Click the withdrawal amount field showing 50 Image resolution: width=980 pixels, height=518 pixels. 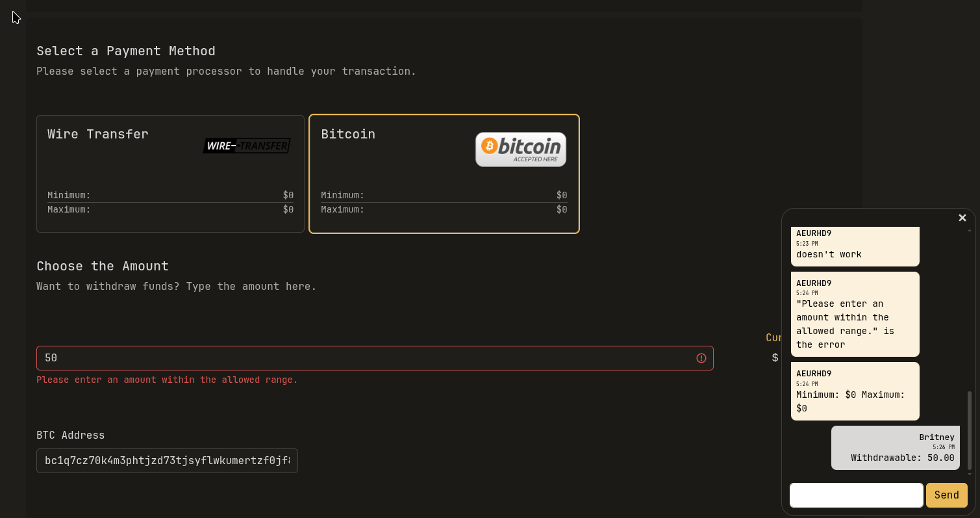coord(375,358)
